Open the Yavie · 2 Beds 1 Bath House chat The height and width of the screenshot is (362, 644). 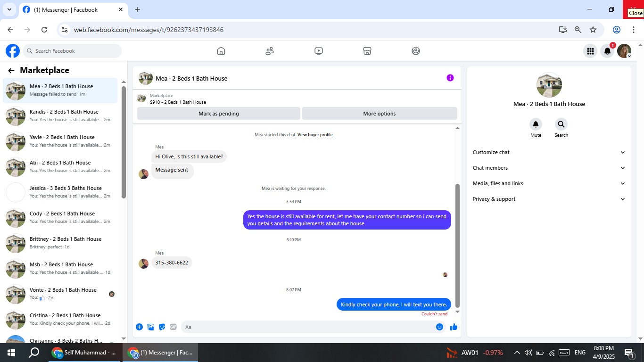tap(60, 141)
